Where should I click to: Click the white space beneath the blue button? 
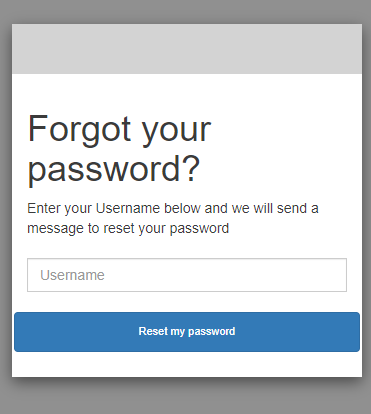point(187,364)
